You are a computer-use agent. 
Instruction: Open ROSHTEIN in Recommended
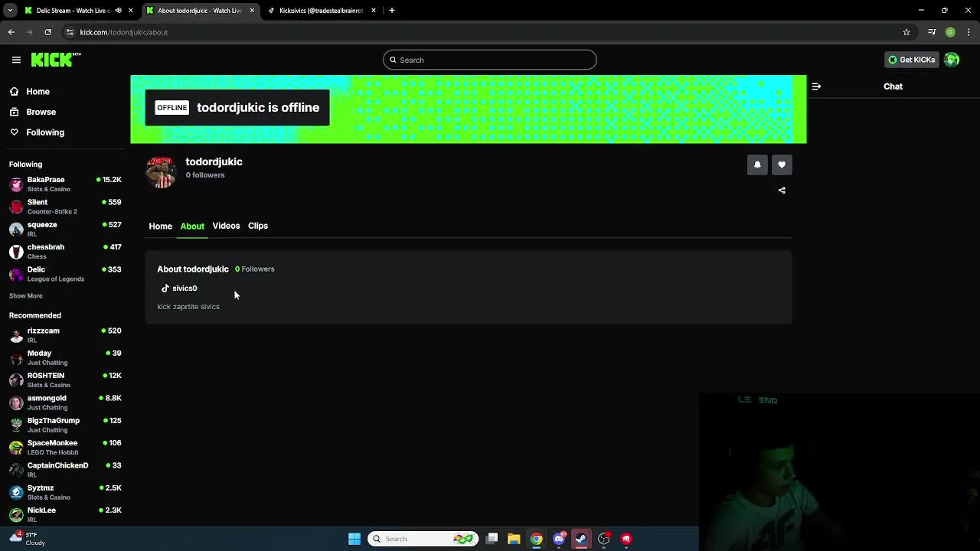(x=65, y=380)
